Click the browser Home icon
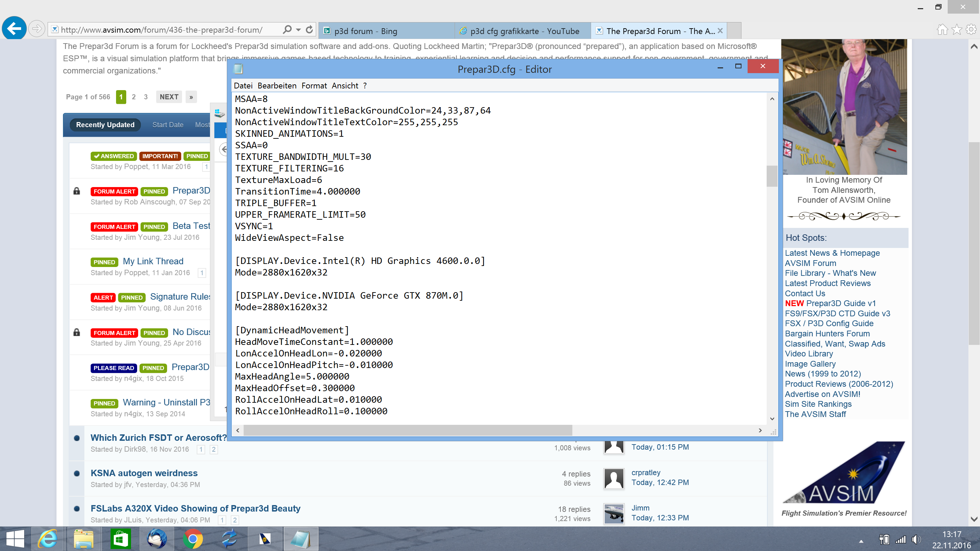The height and width of the screenshot is (551, 980). coord(942,29)
